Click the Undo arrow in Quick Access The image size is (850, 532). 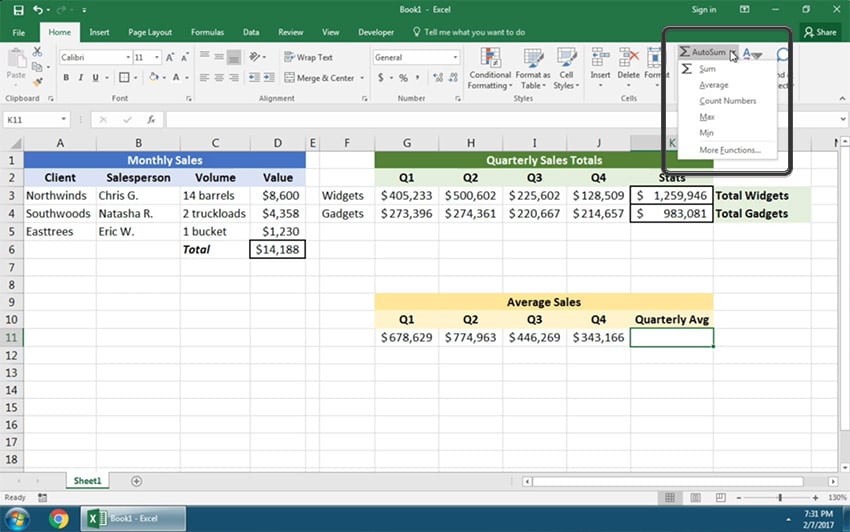click(x=37, y=10)
